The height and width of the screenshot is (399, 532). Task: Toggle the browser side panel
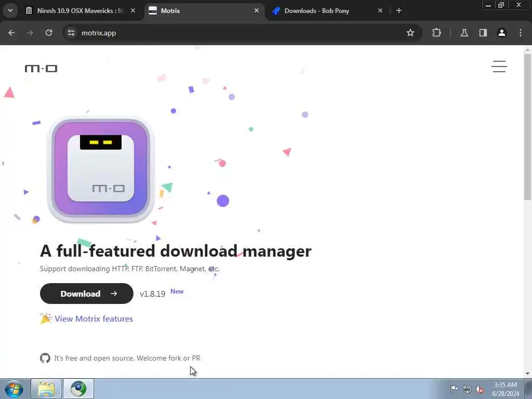click(x=483, y=33)
